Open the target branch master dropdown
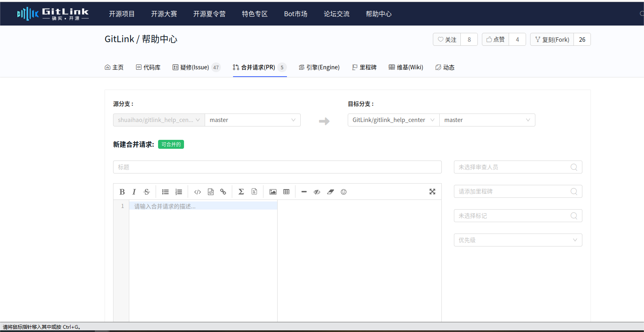 [x=487, y=120]
